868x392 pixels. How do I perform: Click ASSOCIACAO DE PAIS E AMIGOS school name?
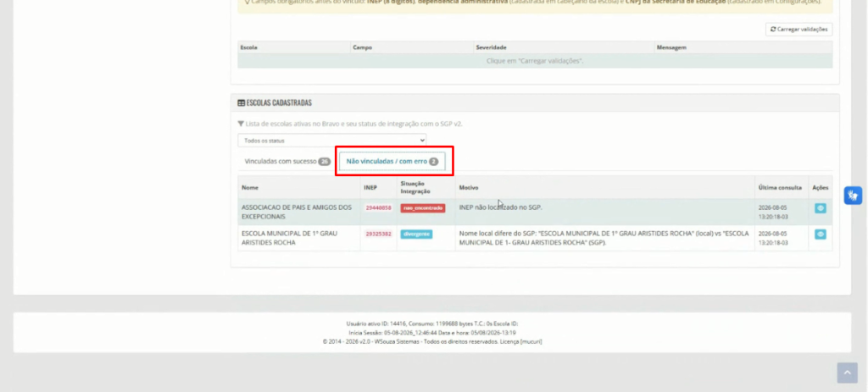(297, 212)
